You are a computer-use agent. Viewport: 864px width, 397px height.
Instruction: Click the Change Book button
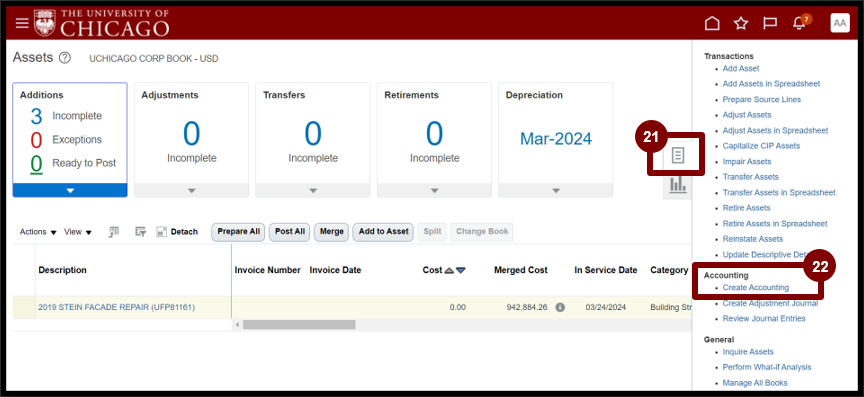482,232
